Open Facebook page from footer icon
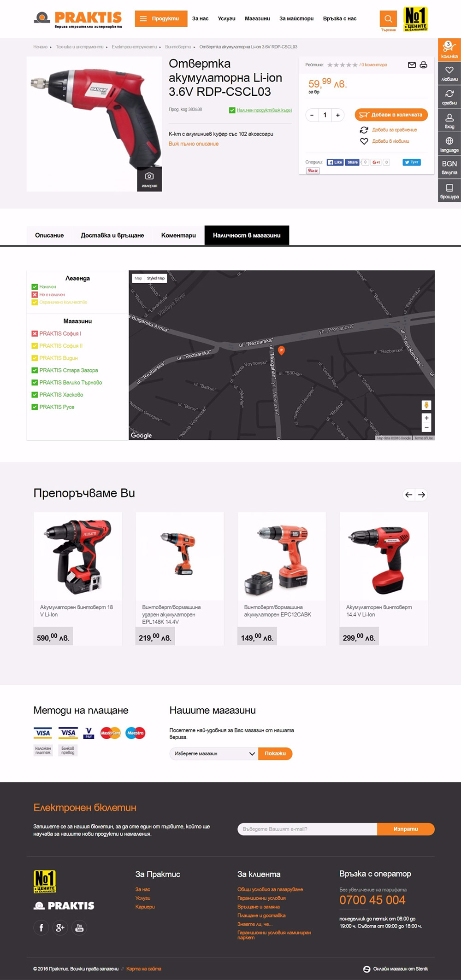 tap(41, 927)
